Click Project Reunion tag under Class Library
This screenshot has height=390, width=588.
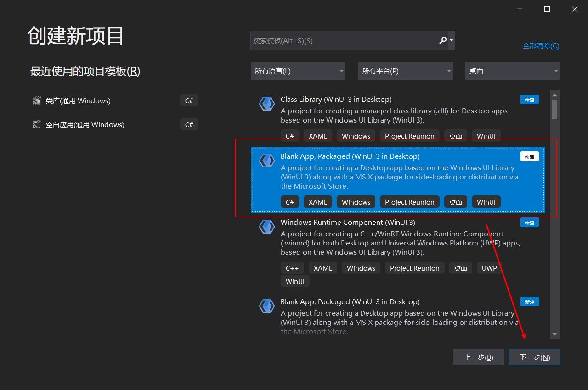coord(410,136)
